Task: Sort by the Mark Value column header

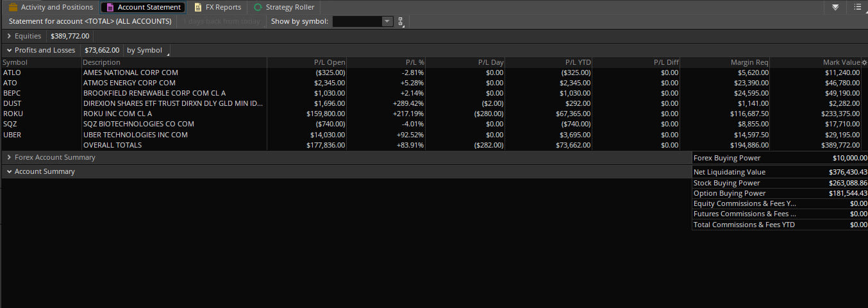Action: tap(815, 62)
